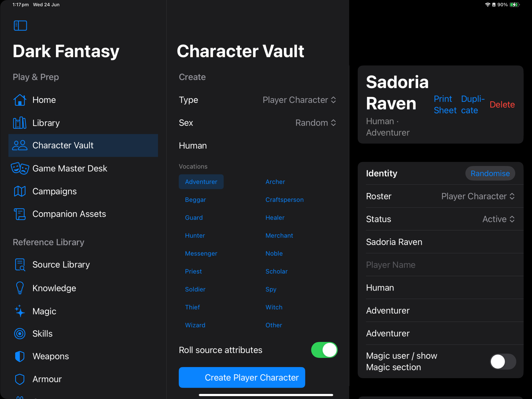Open Library in sidebar
The image size is (532, 399).
[x=83, y=123]
